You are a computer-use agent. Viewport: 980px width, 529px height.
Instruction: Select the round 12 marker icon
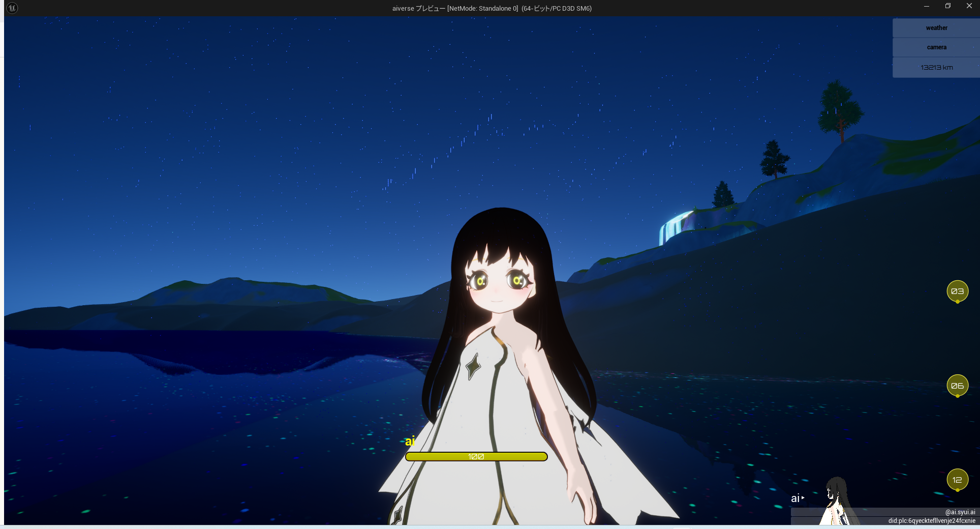[x=957, y=480]
